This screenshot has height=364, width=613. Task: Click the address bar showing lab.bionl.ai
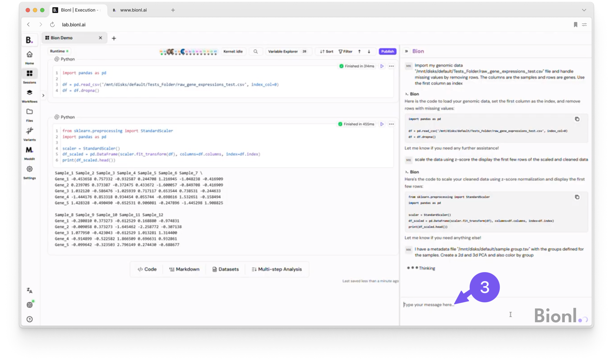[74, 25]
